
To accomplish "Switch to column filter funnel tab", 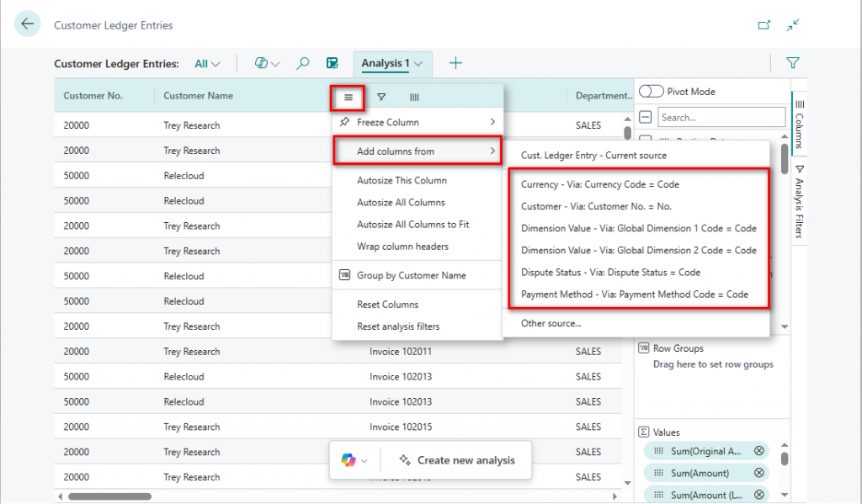I will 381,98.
